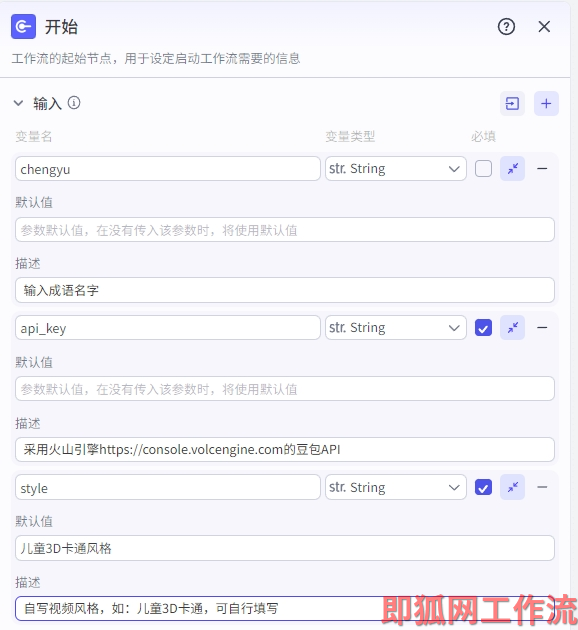The width and height of the screenshot is (578, 630).
Task: Delete the style variable with minus
Action: click(x=542, y=487)
